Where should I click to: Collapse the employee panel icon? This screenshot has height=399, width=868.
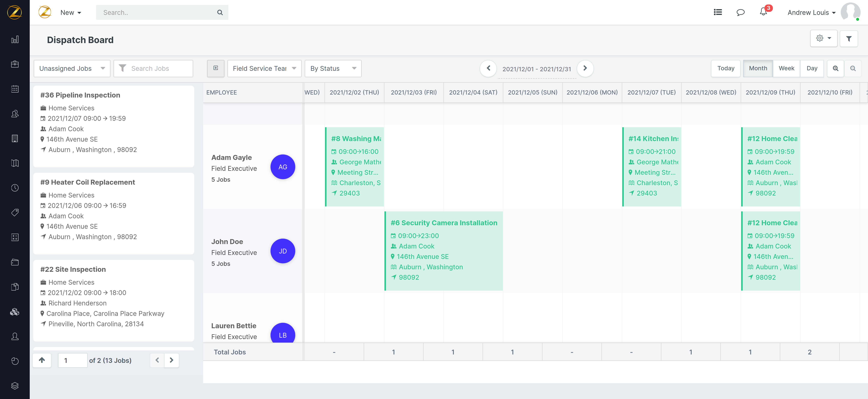pos(216,68)
